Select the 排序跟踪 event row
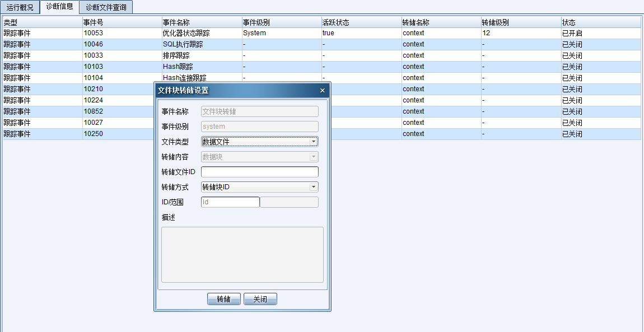This screenshot has height=332, width=644. coord(84,55)
